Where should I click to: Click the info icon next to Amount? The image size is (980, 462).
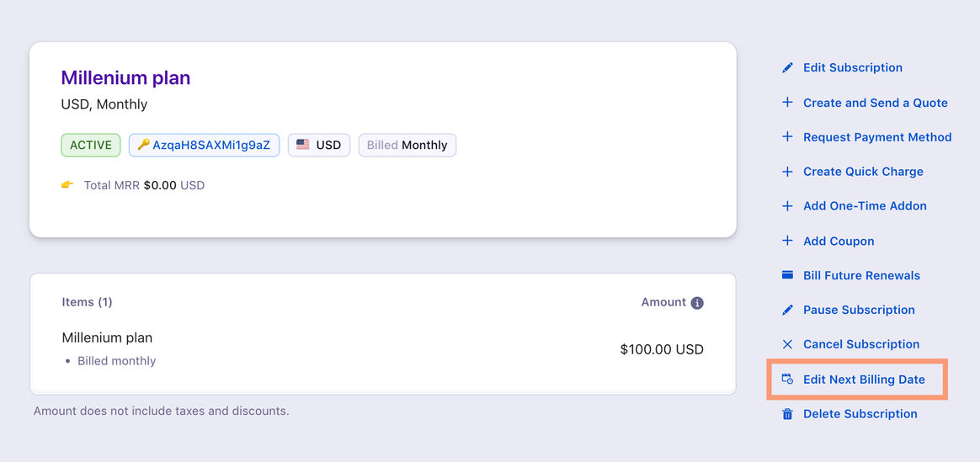tap(697, 303)
